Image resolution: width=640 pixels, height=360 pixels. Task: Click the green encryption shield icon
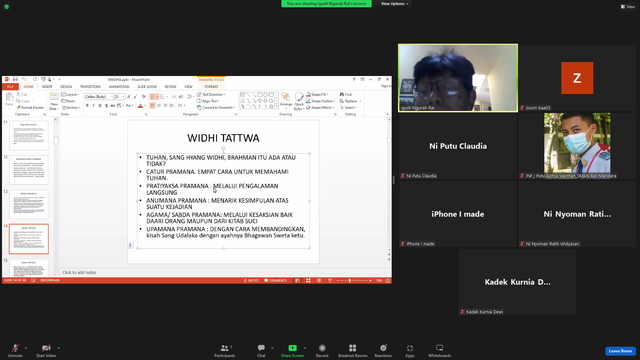click(7, 7)
